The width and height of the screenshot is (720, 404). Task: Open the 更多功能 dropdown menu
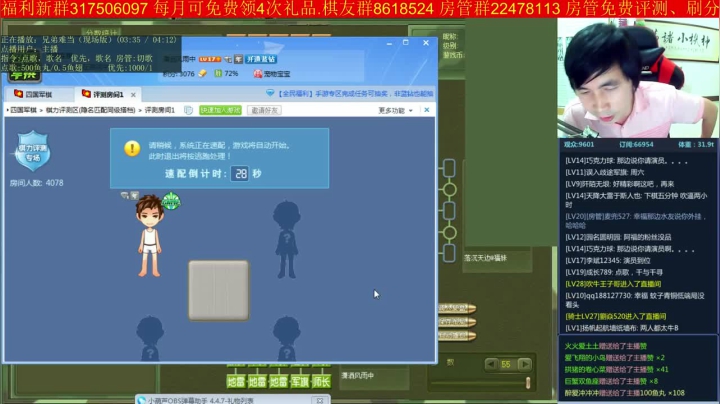point(395,110)
